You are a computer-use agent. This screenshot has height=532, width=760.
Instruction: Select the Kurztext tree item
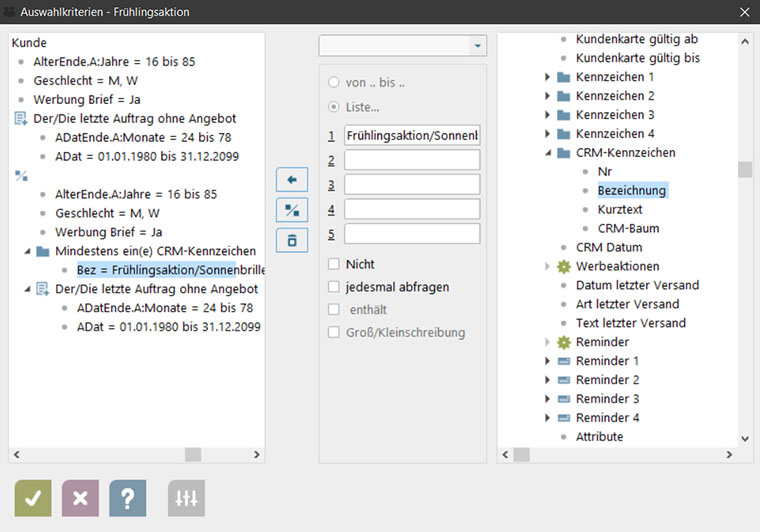coord(620,209)
